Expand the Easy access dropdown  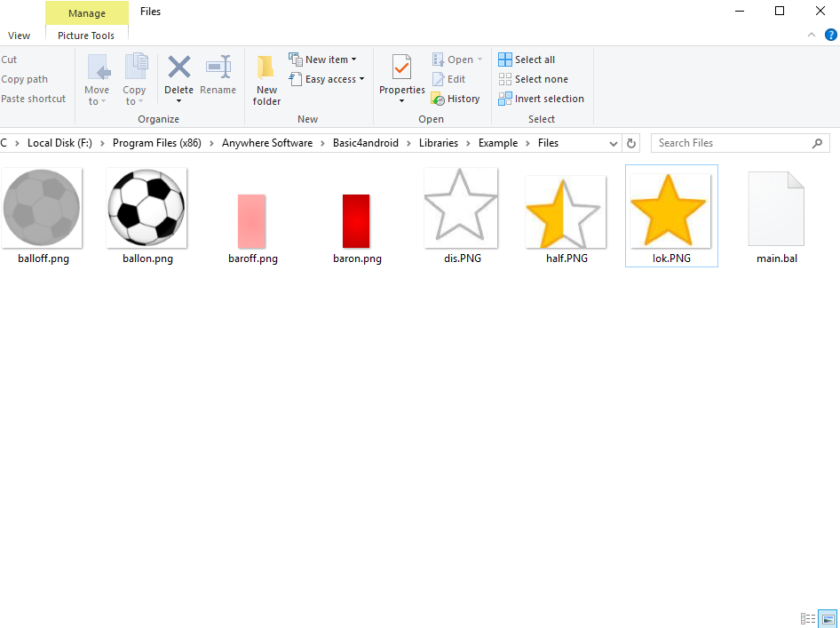[x=327, y=79]
